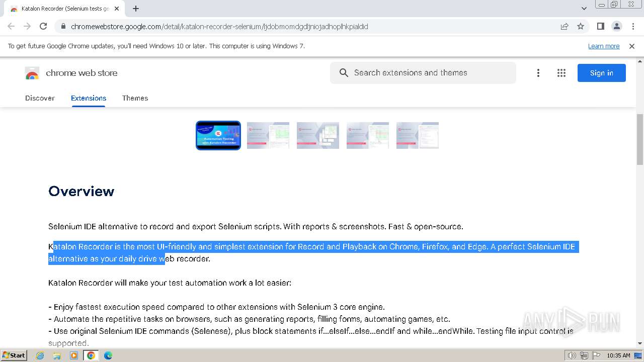Bookmark this page with the star icon

[x=581, y=26]
